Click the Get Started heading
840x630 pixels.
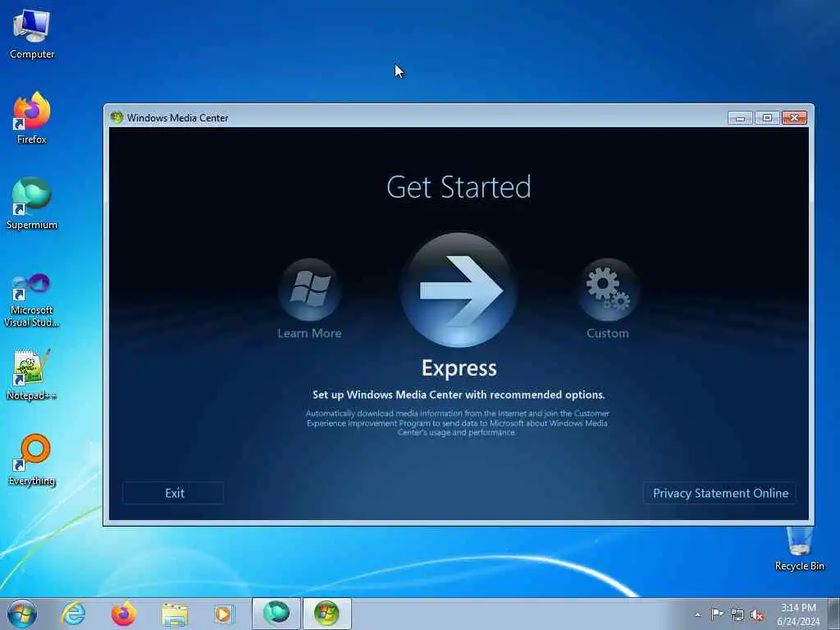(459, 187)
